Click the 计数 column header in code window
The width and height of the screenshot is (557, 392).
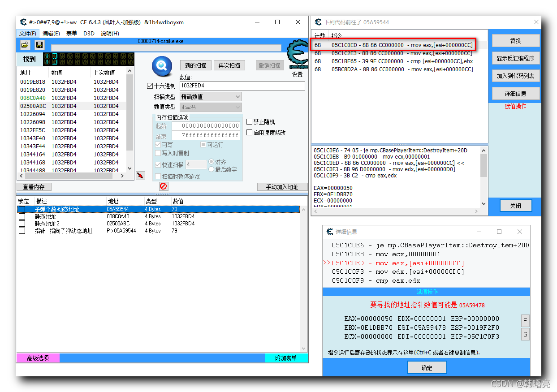coord(320,35)
